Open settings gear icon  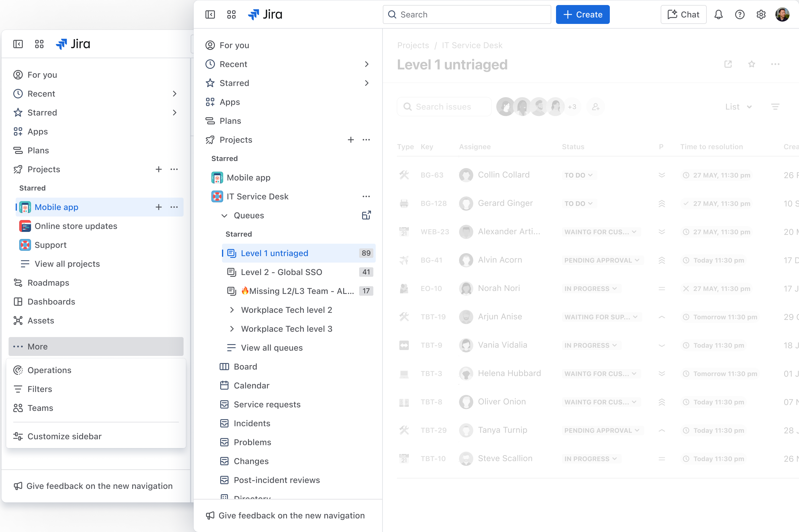pos(761,14)
